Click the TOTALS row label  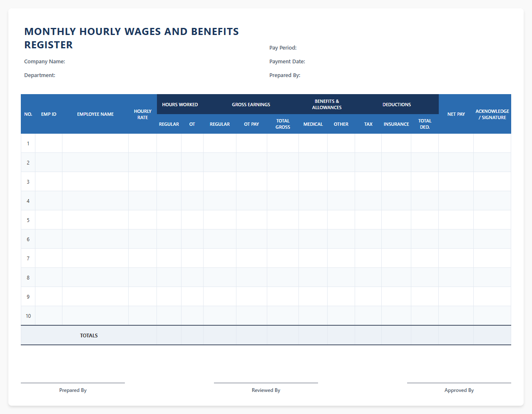[89, 335]
